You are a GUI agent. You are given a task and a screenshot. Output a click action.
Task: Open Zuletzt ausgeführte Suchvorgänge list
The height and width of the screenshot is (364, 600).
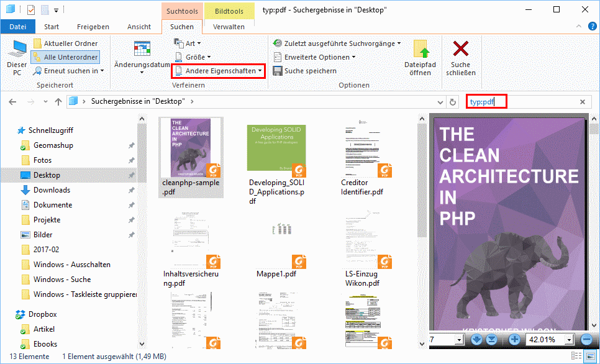pyautogui.click(x=337, y=43)
